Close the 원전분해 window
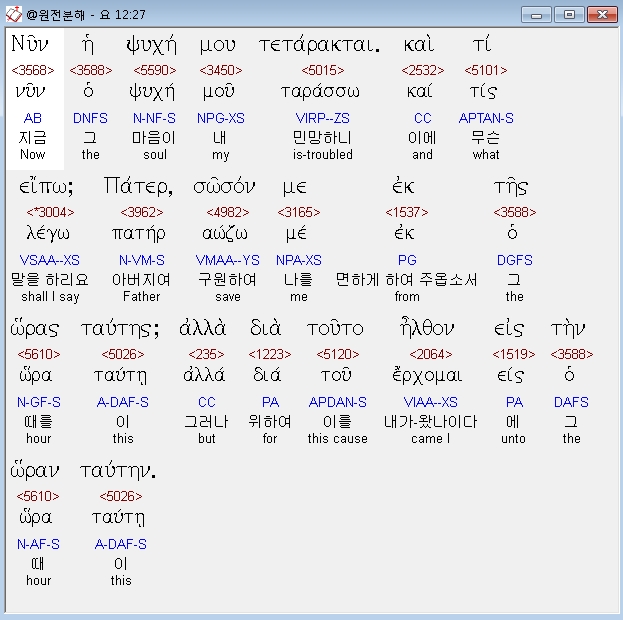 tap(602, 15)
